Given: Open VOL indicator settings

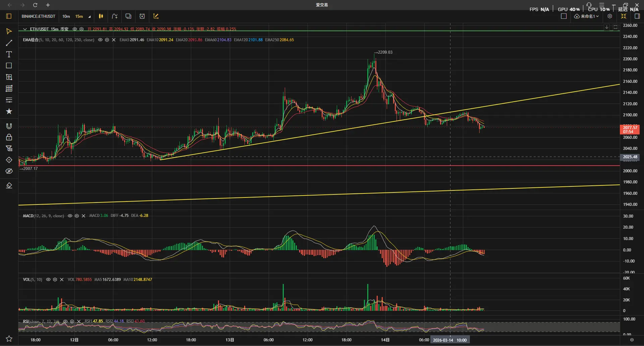Looking at the screenshot, I should pyautogui.click(x=55, y=280).
